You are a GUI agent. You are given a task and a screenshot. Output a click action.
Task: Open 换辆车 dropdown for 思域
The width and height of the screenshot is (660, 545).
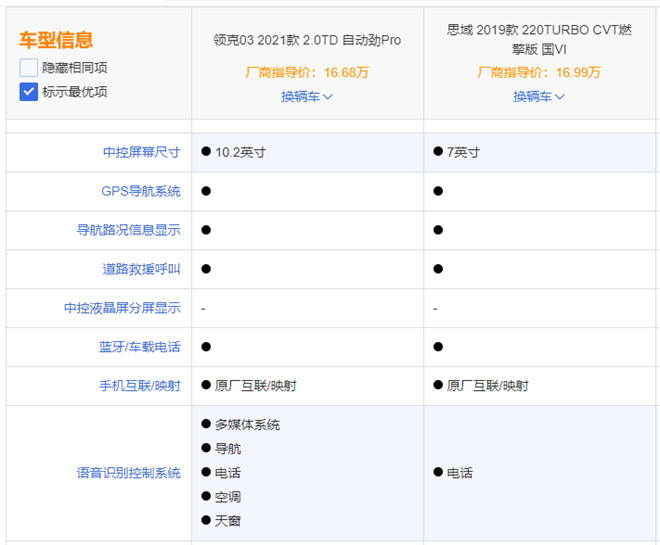[x=539, y=97]
